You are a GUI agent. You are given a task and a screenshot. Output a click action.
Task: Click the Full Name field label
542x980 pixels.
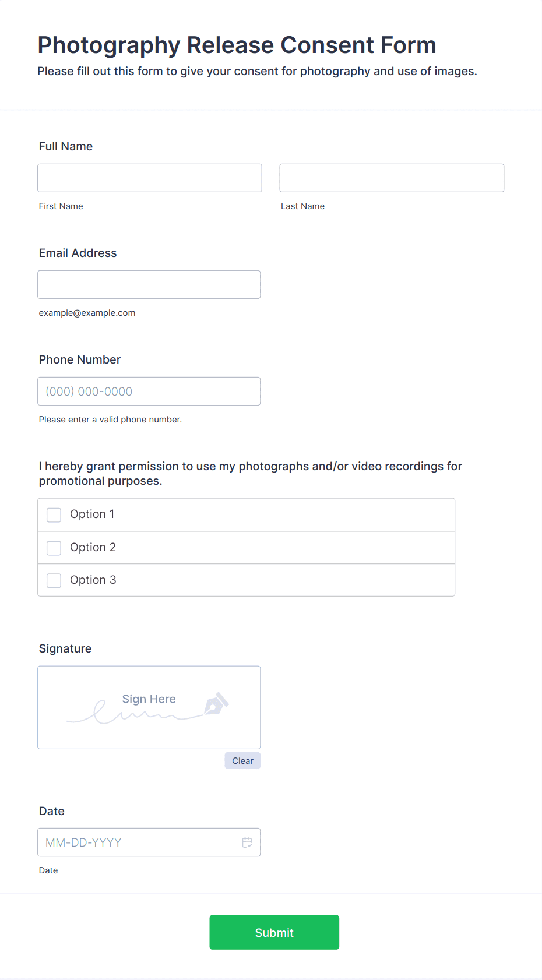click(66, 147)
